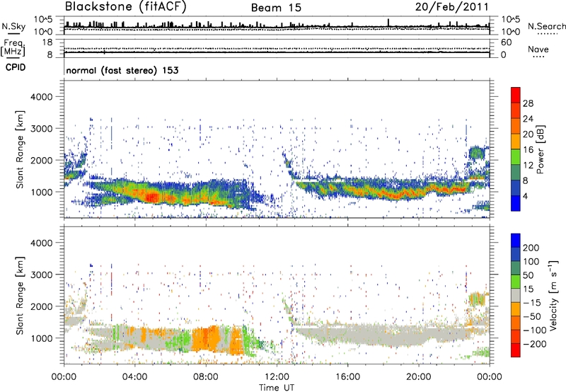Screen dimensions: 566x392
Task: Click 'Power [dB]' colorbar title
Action: 540,149
